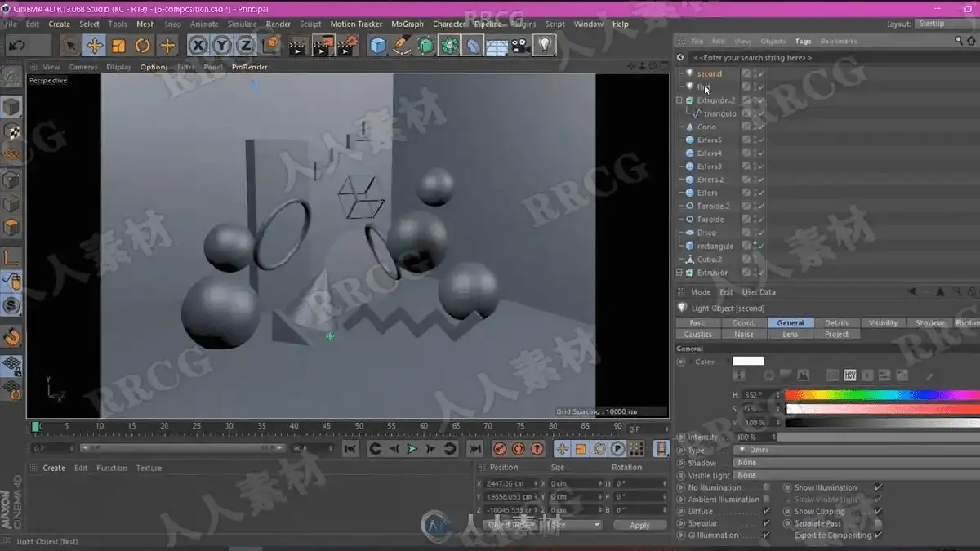
Task: Select the Scale tool
Action: (x=118, y=45)
